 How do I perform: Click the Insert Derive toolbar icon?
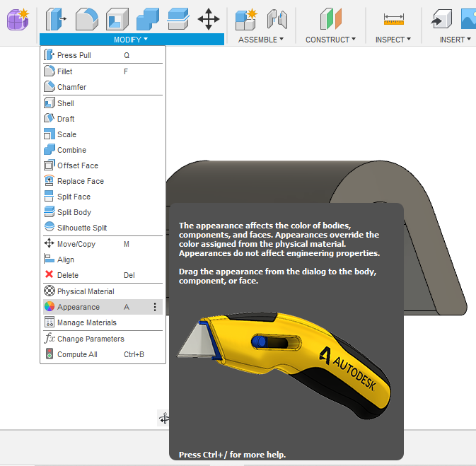click(441, 19)
